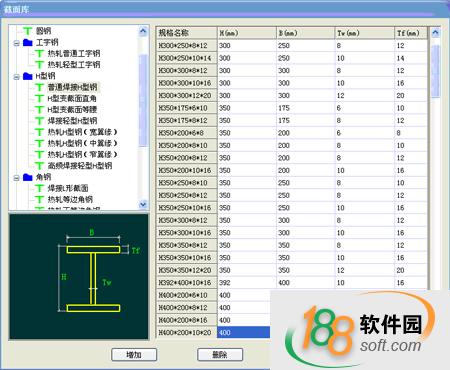Collapse the 角钢 tree node
The image size is (450, 370).
click(x=16, y=178)
